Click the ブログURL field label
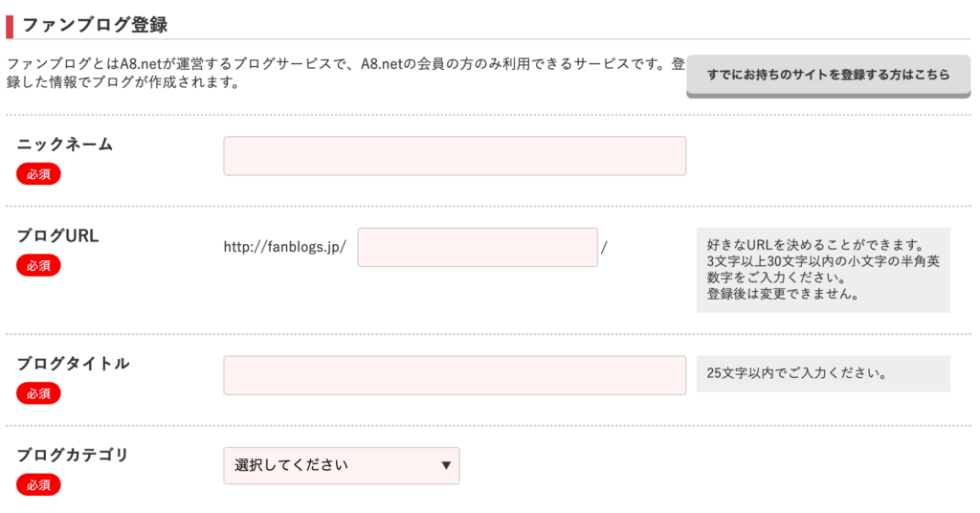Viewport: 980px width, 513px height. (x=58, y=235)
